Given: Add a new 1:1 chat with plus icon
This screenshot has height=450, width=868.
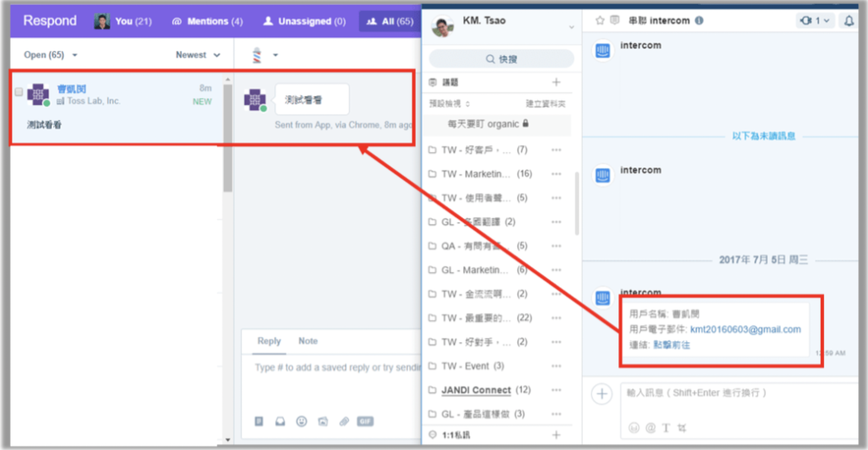Looking at the screenshot, I should point(556,435).
